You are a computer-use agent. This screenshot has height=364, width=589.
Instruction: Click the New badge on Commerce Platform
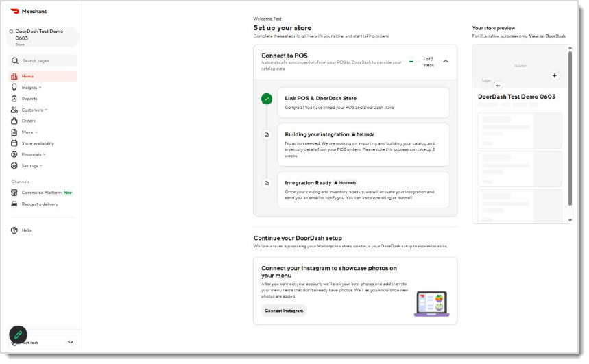point(68,193)
